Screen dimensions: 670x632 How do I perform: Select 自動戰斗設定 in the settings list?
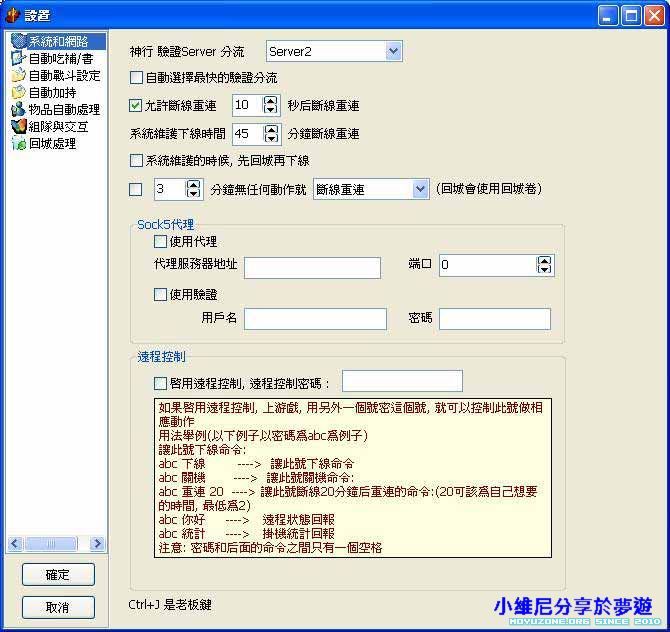(x=64, y=75)
